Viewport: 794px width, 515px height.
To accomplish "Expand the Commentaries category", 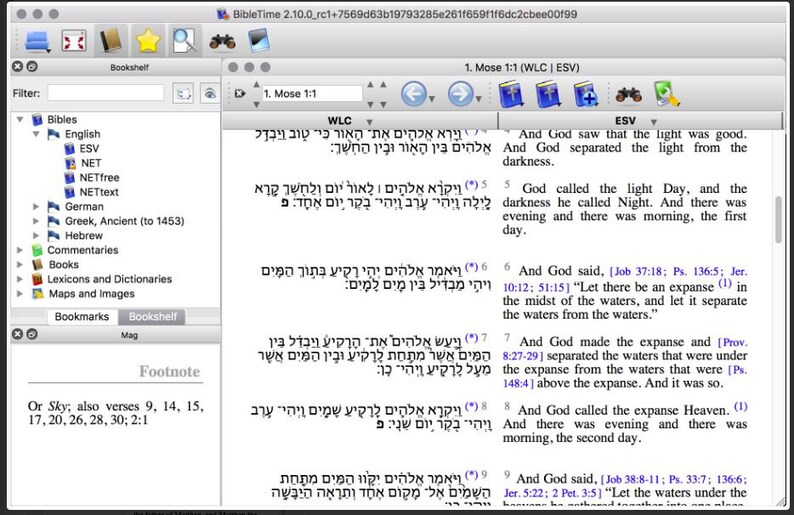I will point(20,250).
